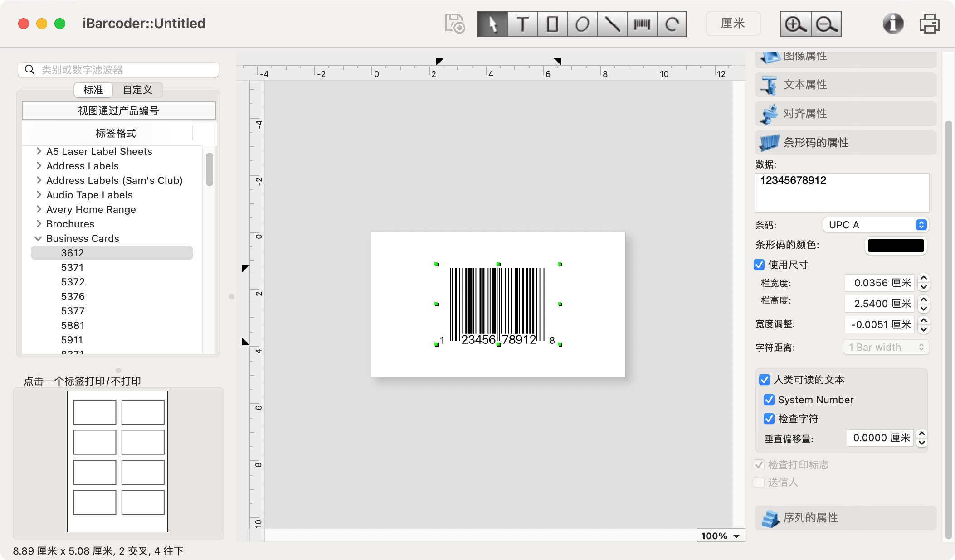Expand the Address Labels category
The image size is (955, 560).
click(x=39, y=166)
